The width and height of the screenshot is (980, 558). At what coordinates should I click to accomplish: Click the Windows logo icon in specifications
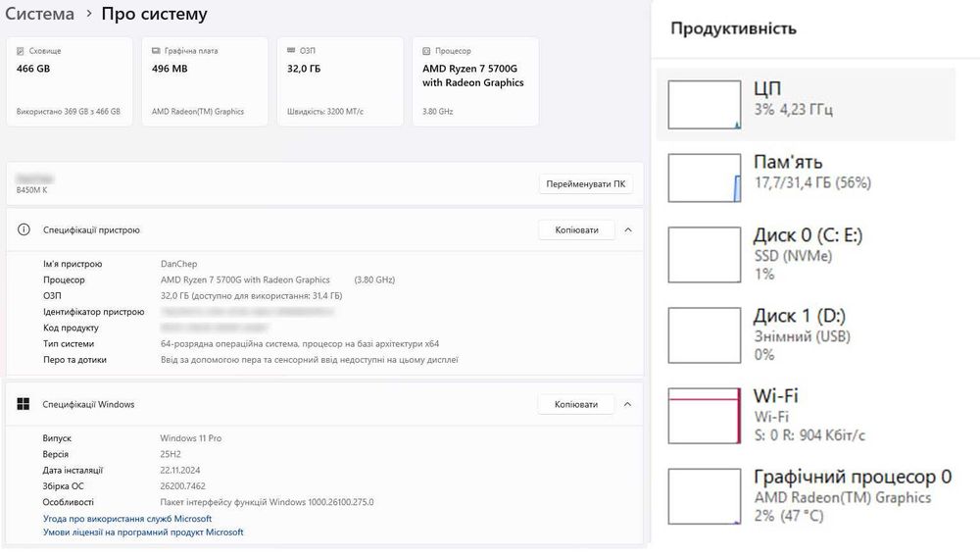tap(24, 404)
